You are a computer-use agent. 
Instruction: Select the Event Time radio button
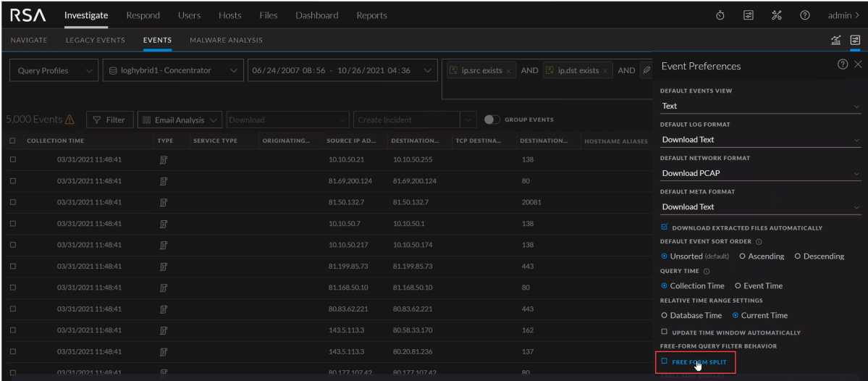point(738,285)
